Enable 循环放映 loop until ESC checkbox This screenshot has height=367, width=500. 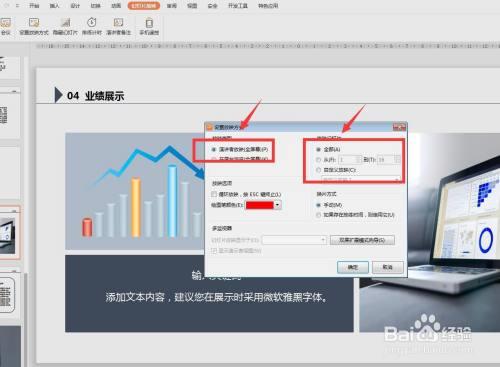click(x=214, y=194)
